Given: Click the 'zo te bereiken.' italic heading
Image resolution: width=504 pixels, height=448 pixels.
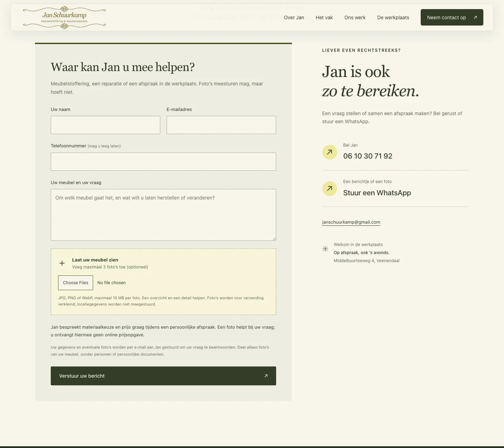Looking at the screenshot, I should click(370, 91).
